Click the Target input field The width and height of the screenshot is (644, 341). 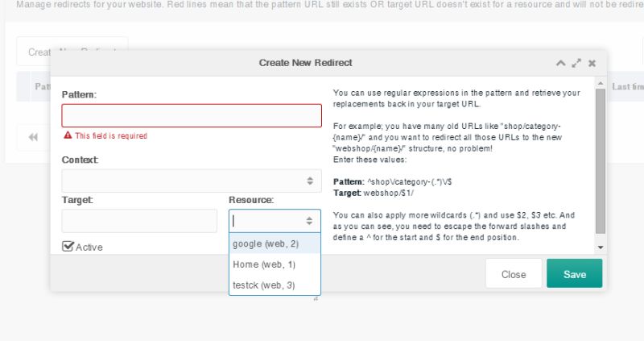pos(139,221)
